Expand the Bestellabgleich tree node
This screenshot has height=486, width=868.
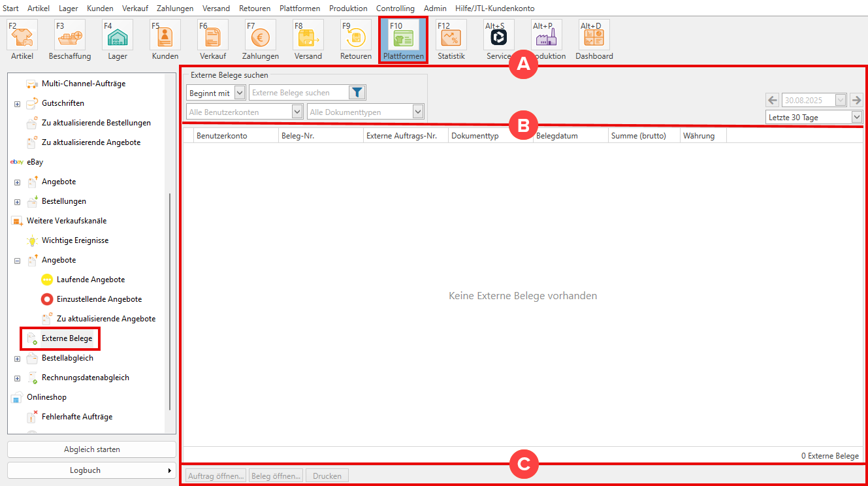click(17, 359)
